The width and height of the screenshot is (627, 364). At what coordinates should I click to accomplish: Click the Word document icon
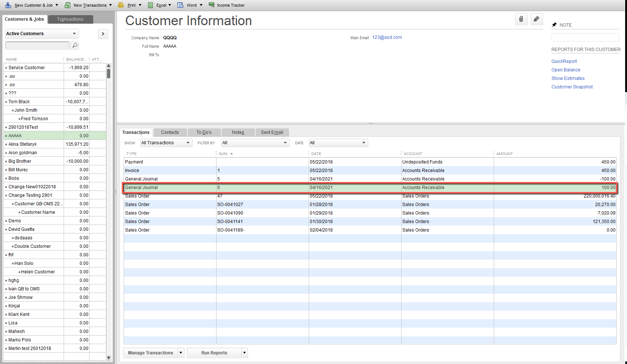tap(180, 5)
